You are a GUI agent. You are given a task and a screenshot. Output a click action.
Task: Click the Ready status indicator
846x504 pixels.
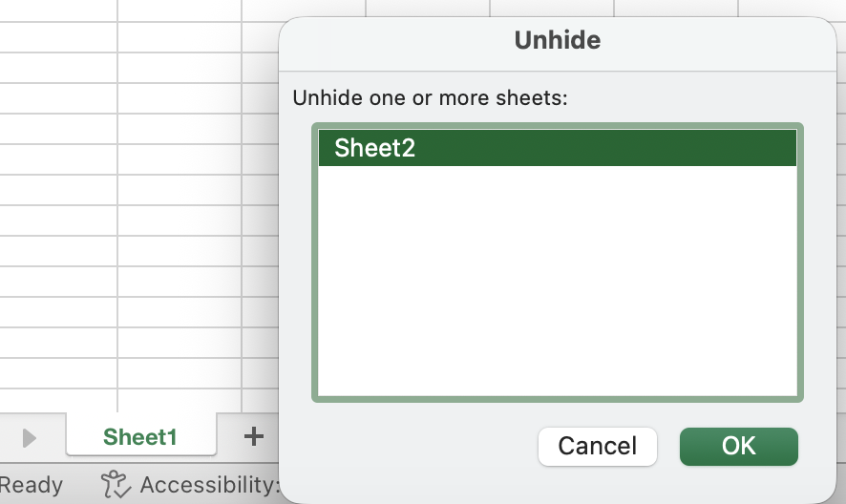tap(31, 485)
